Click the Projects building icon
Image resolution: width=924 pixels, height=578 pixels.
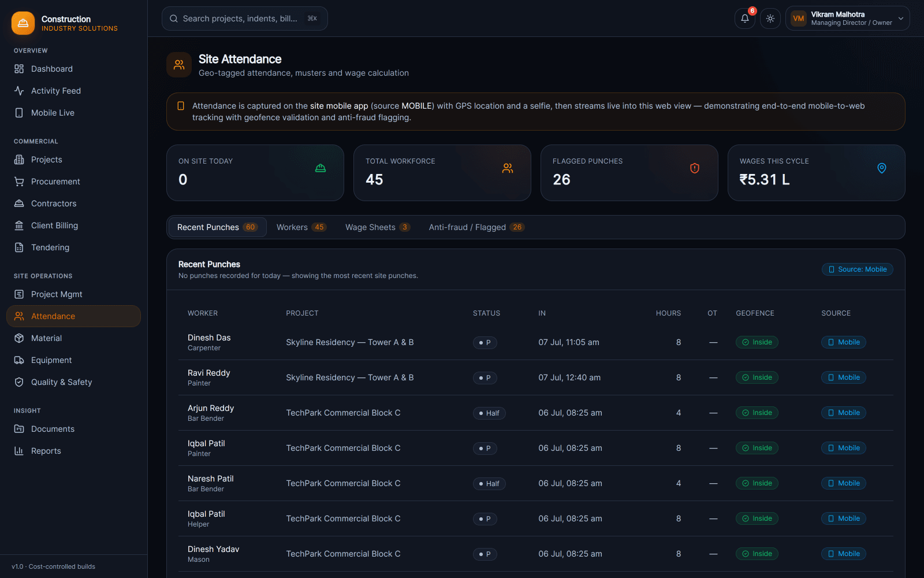[19, 160]
